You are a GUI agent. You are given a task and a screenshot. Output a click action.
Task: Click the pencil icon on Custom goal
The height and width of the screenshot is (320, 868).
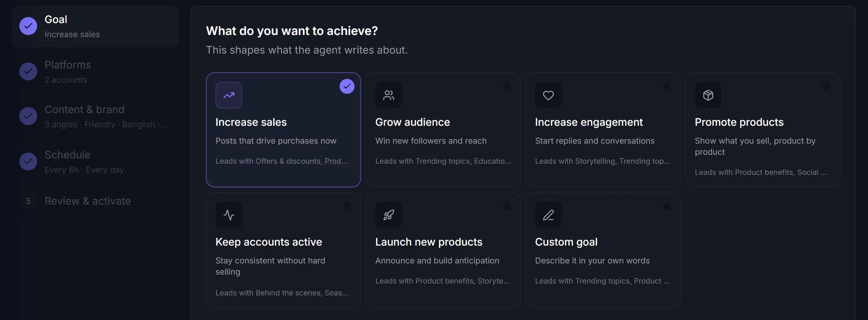(x=548, y=215)
